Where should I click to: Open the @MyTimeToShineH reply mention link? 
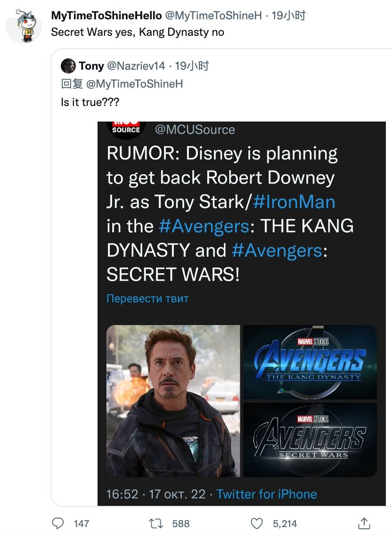tap(135, 84)
